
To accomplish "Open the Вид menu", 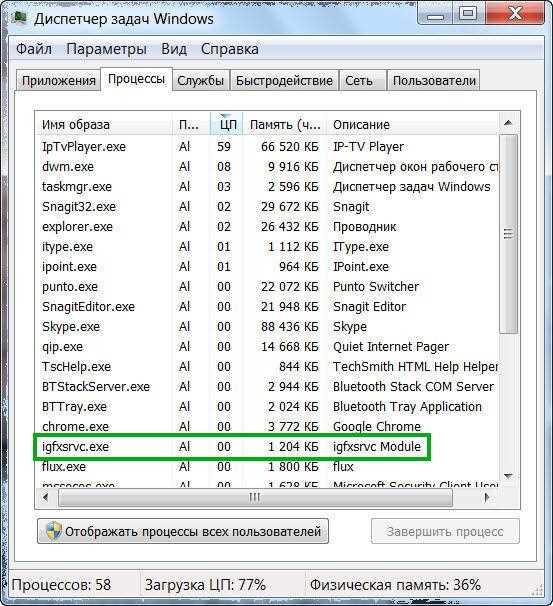I will pos(174,49).
